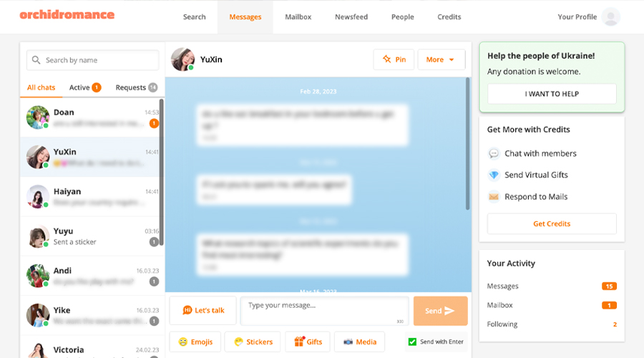Click the chat list scrollbar
This screenshot has width=644, height=358.
[162, 173]
